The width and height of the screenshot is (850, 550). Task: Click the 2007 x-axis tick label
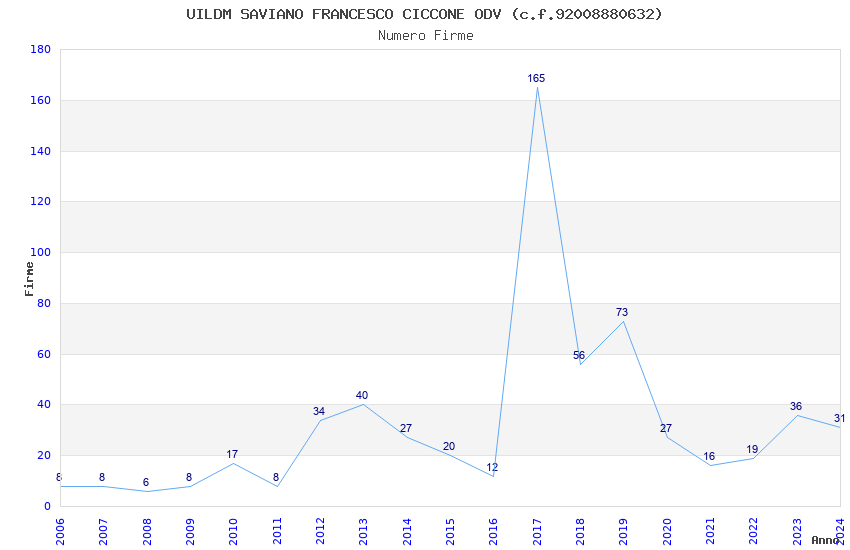[x=104, y=532]
